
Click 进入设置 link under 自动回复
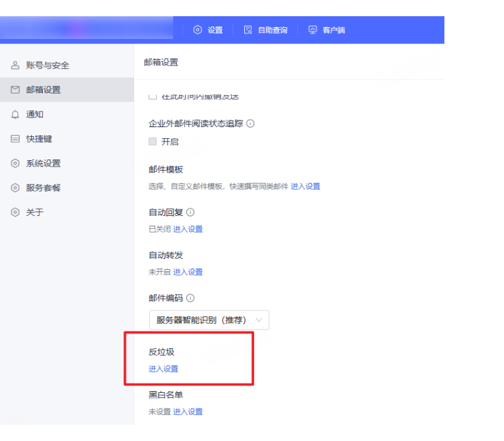[x=188, y=229]
